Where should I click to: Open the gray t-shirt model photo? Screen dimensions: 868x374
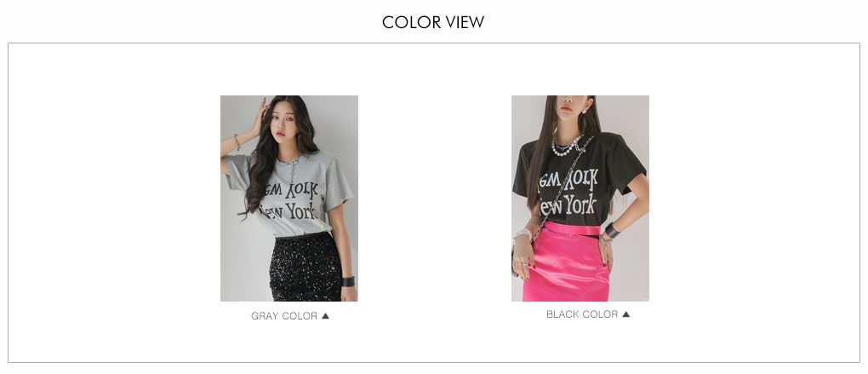point(289,199)
